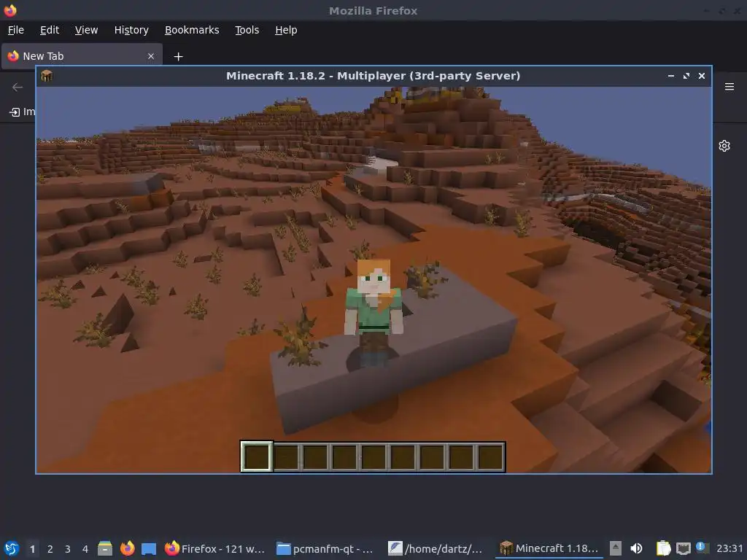The width and height of the screenshot is (747, 560).
Task: Click the Firefox back arrow button
Action: point(18,87)
